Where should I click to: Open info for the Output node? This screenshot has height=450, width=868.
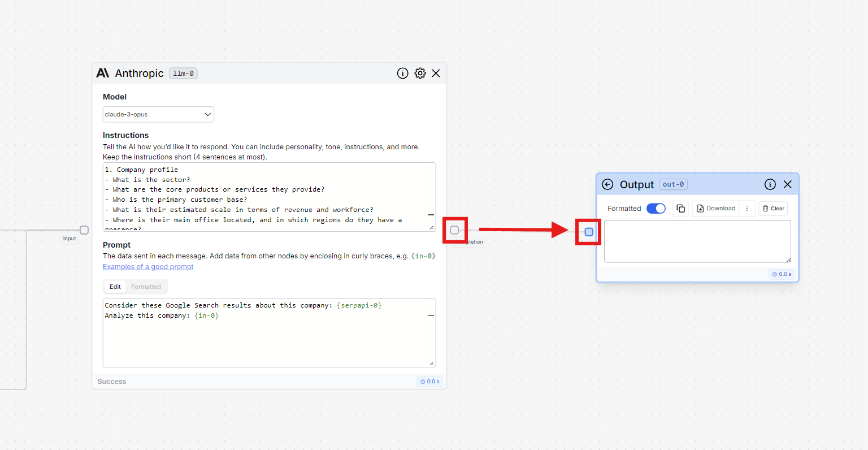click(x=770, y=184)
